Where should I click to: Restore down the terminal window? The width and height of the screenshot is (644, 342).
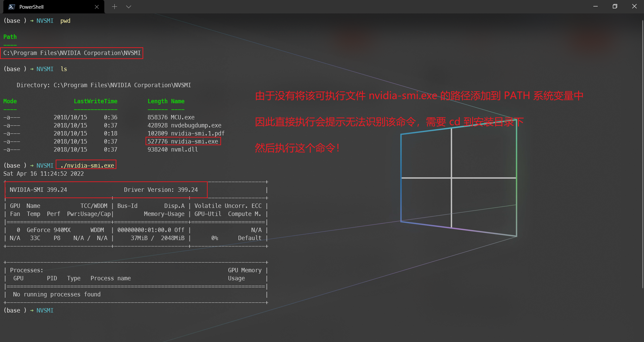pos(615,6)
